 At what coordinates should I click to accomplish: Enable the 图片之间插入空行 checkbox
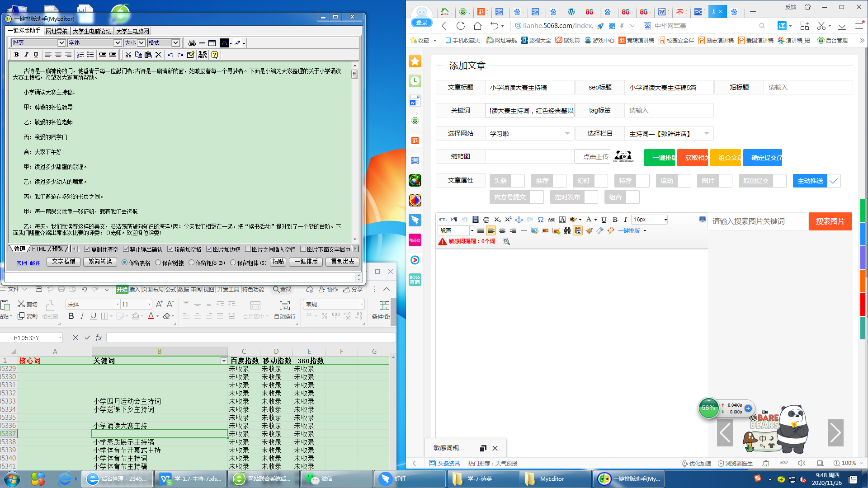coord(248,249)
